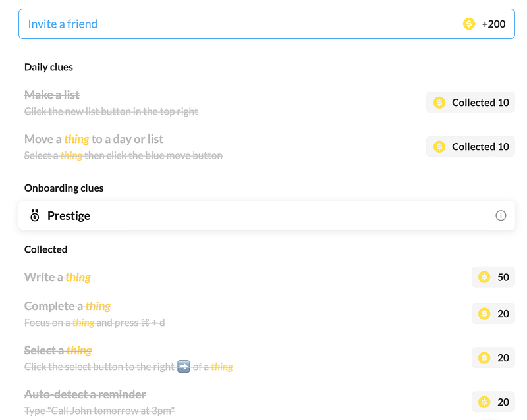
Task: Click the +200 coin icon
Action: (x=469, y=24)
